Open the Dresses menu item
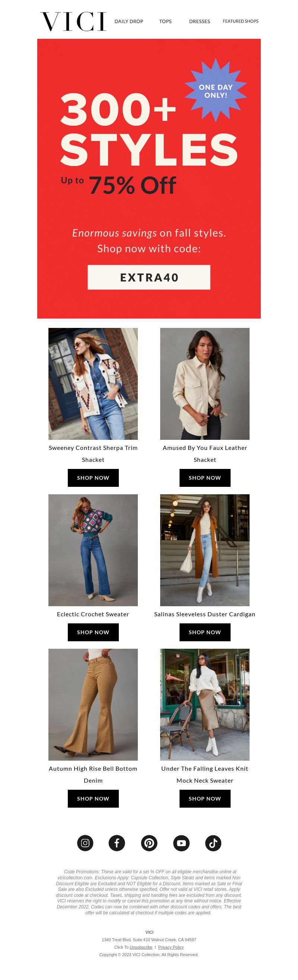298x980 pixels. tap(200, 21)
